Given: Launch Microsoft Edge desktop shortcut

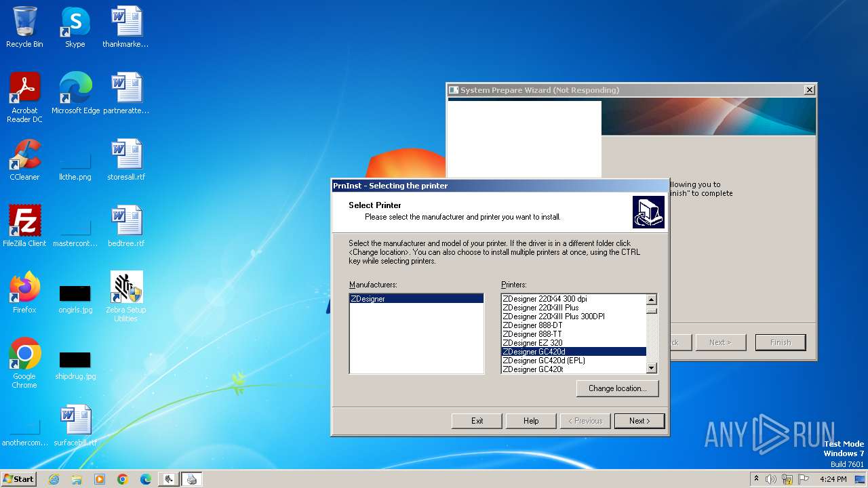Looking at the screenshot, I should click(75, 94).
